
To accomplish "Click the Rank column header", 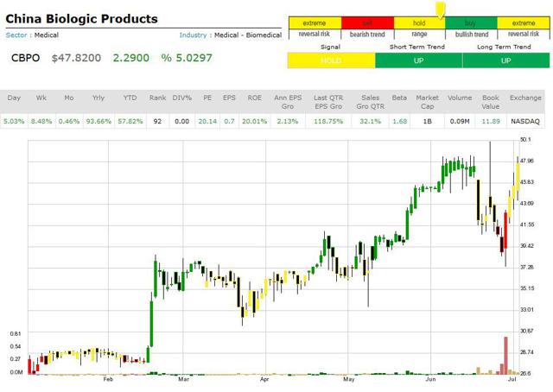I will pyautogui.click(x=157, y=98).
